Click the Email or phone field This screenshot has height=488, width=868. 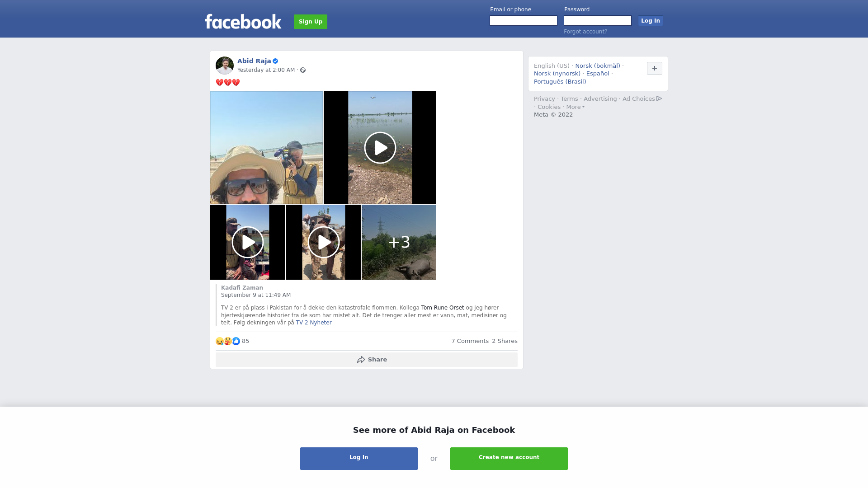523,21
